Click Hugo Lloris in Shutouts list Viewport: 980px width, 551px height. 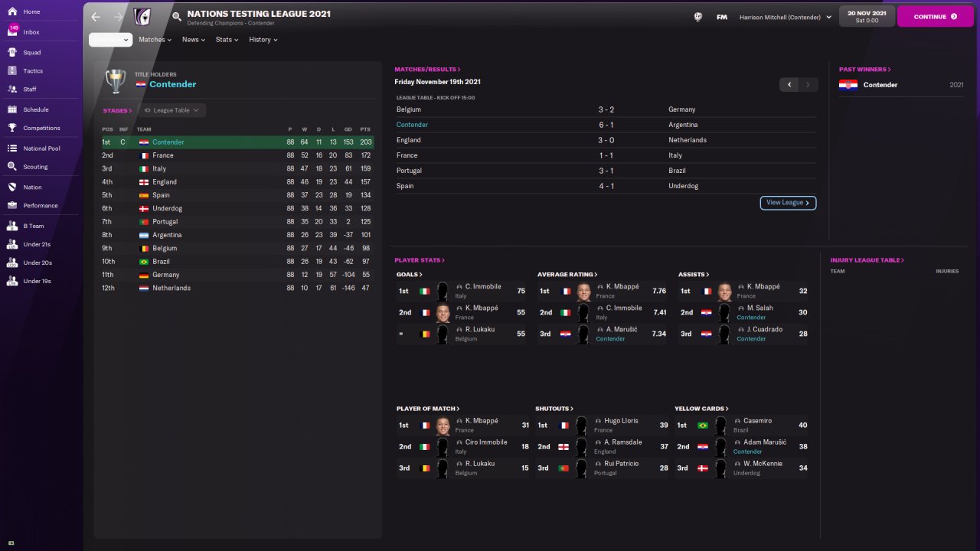tap(622, 421)
